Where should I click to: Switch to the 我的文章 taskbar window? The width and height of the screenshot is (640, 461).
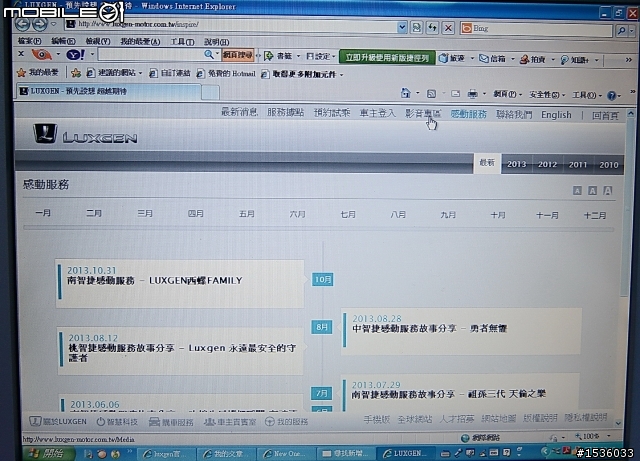point(227,454)
